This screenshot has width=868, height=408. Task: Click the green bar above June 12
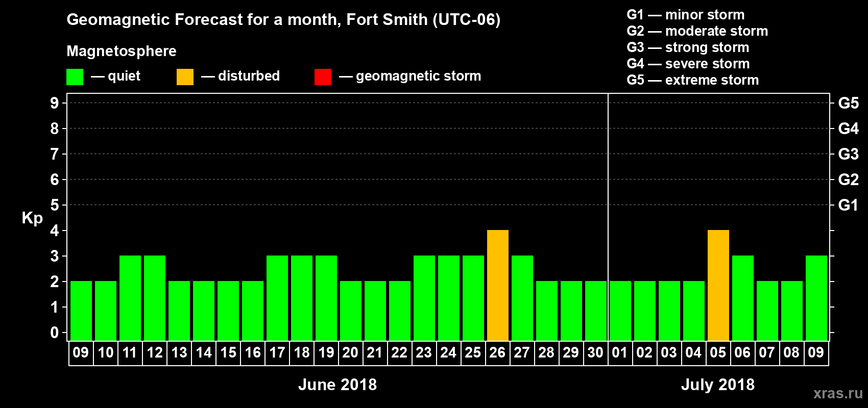(155, 298)
